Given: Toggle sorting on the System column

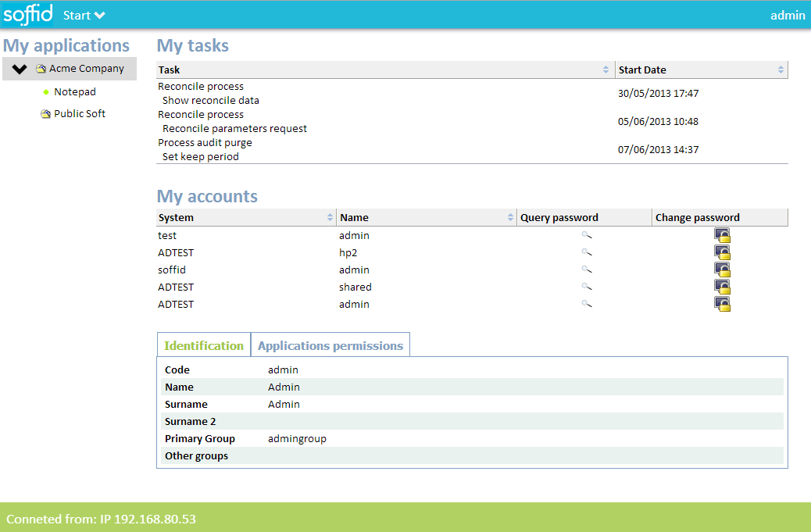Looking at the screenshot, I should tap(328, 217).
